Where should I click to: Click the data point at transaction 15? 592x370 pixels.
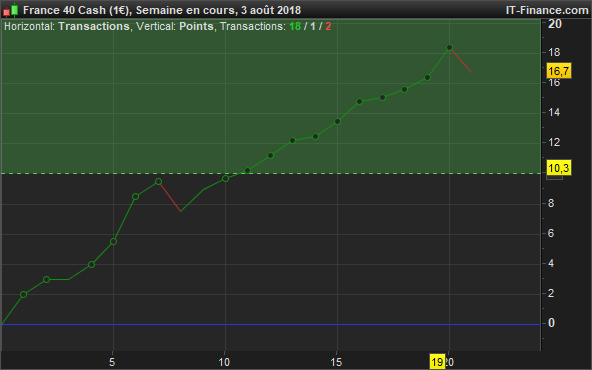click(x=338, y=122)
